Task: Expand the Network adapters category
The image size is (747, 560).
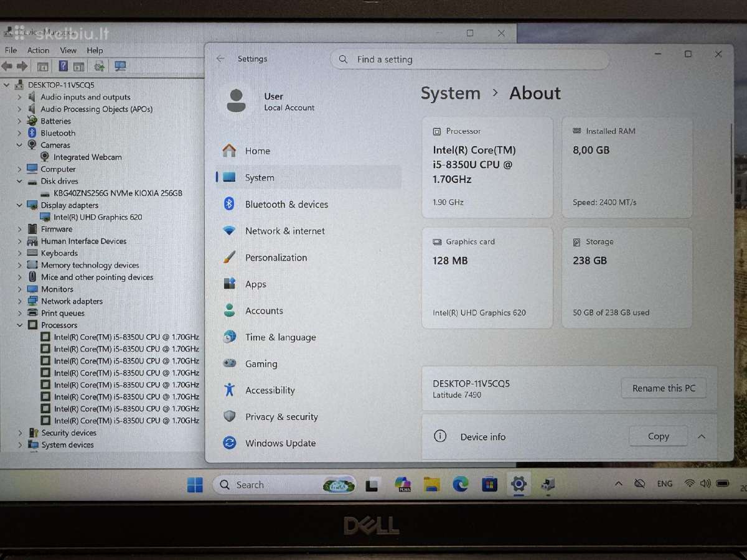Action: (19, 301)
